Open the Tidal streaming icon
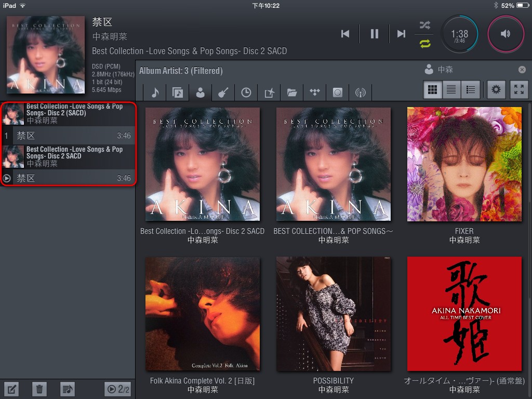 click(315, 92)
